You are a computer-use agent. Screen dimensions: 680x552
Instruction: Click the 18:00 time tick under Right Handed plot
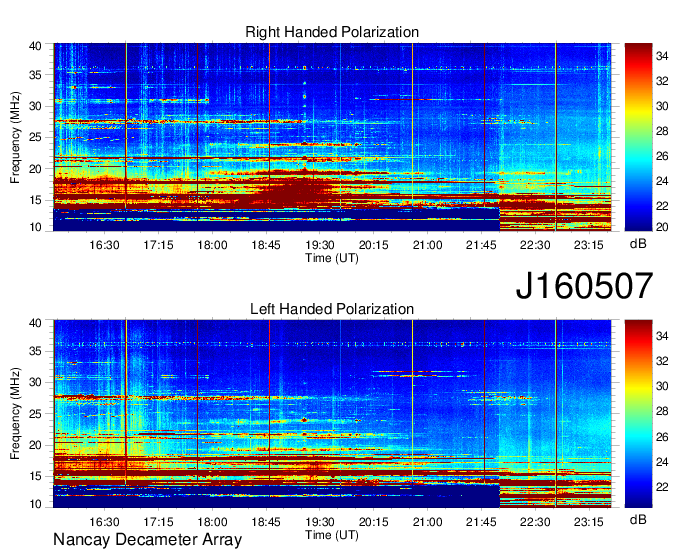tap(212, 245)
